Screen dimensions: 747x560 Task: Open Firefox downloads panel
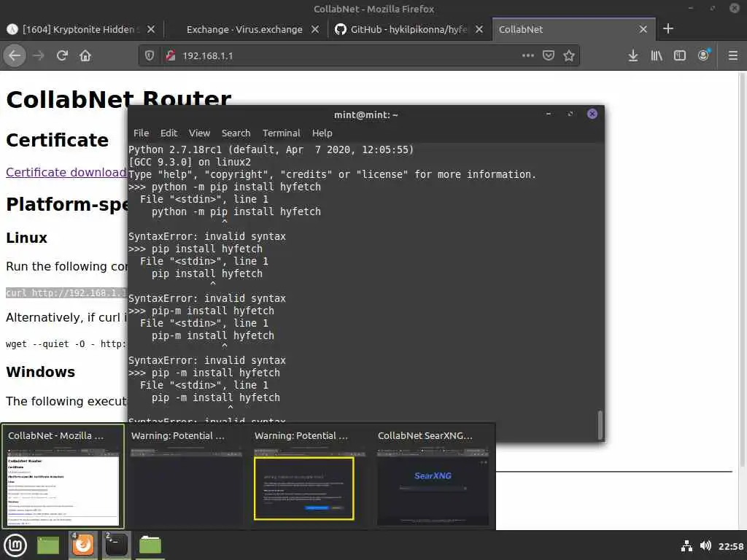(x=632, y=55)
